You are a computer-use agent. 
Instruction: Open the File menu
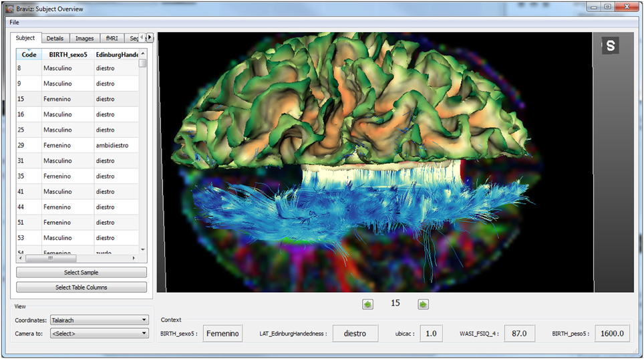click(x=15, y=22)
